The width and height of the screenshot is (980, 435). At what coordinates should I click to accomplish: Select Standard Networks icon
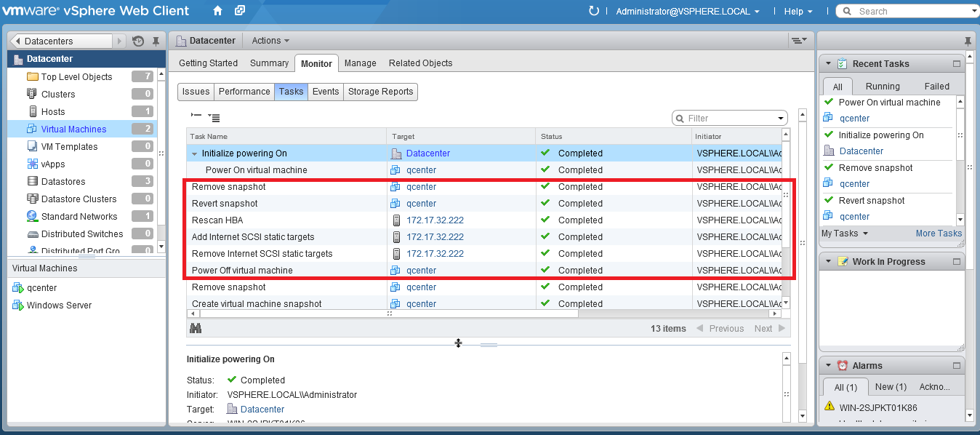(32, 216)
